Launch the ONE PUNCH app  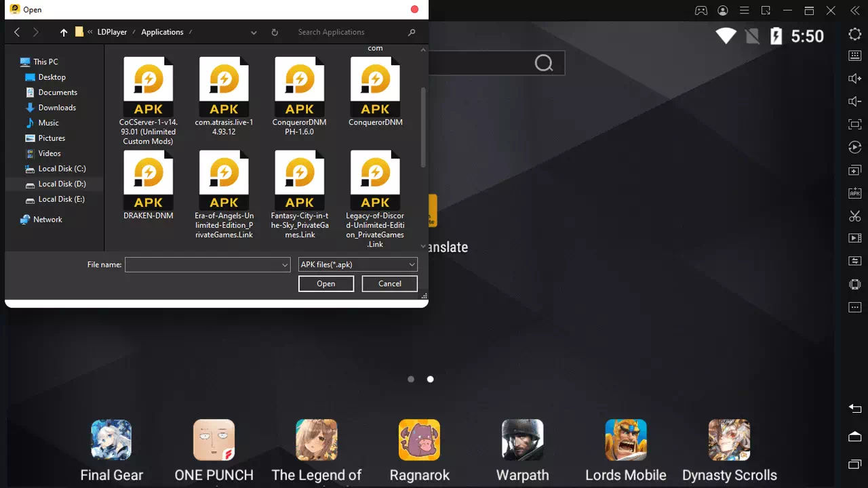pyautogui.click(x=214, y=440)
